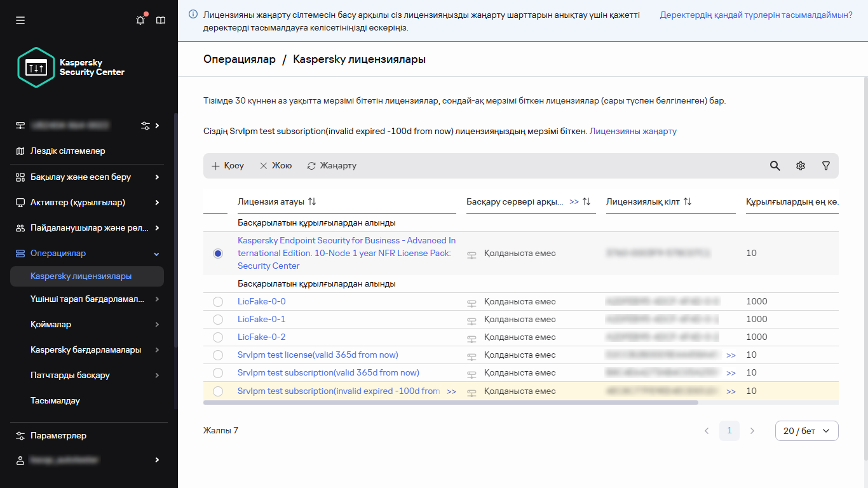Image resolution: width=868 pixels, height=488 pixels.
Task: Open the LicFake-0-1 license link
Action: pyautogui.click(x=261, y=320)
